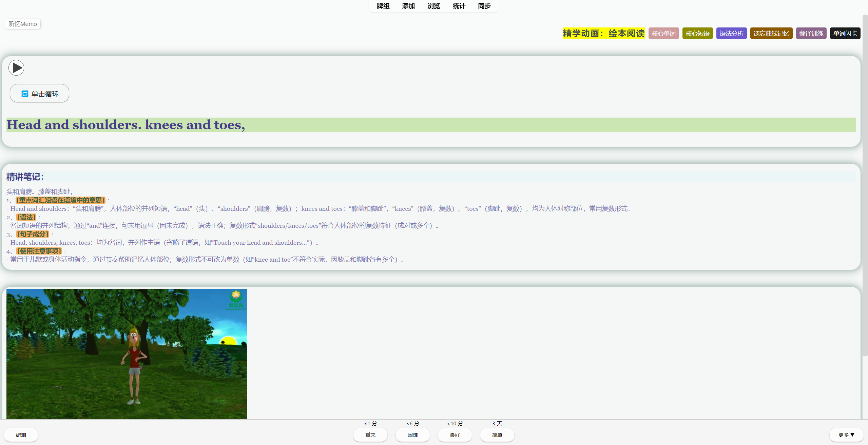Click the 语法 highlighted label

[x=26, y=217]
